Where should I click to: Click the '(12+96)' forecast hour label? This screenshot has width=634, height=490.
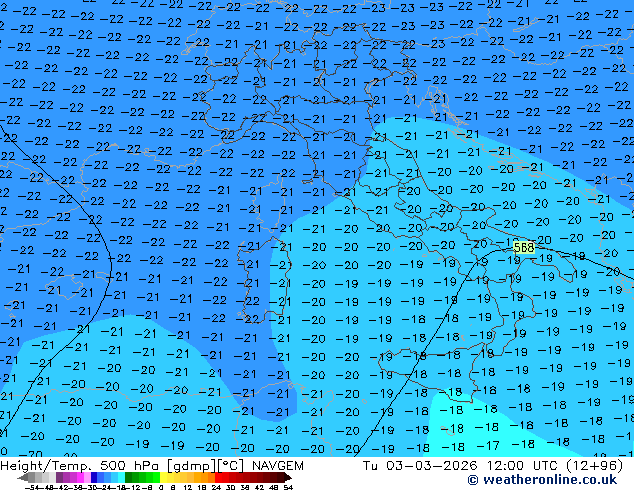click(x=595, y=466)
